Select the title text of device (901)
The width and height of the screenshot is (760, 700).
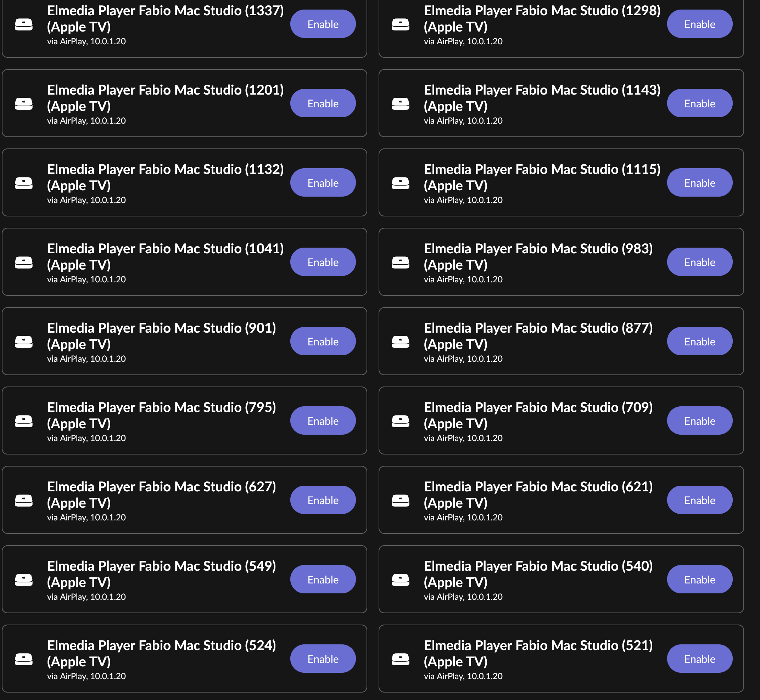162,336
